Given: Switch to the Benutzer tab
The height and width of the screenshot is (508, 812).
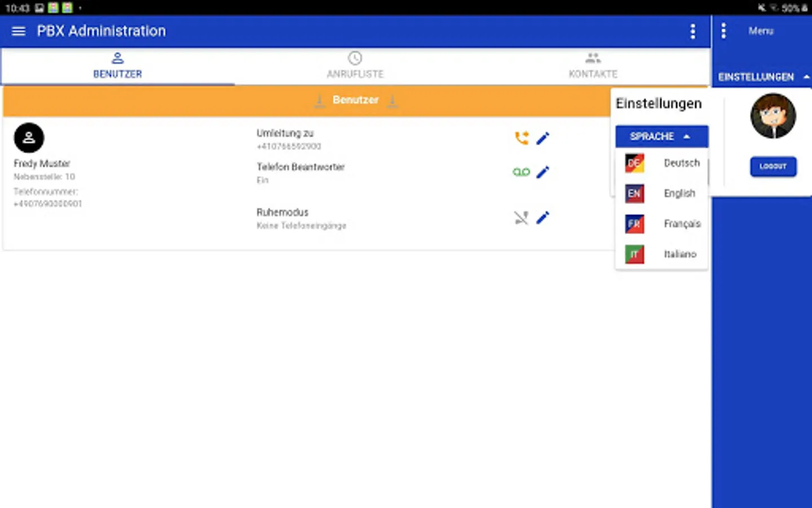Looking at the screenshot, I should [x=118, y=66].
